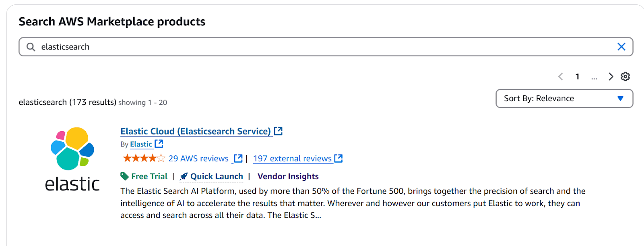The width and height of the screenshot is (644, 246).
Task: Go to previous results page
Action: [560, 76]
